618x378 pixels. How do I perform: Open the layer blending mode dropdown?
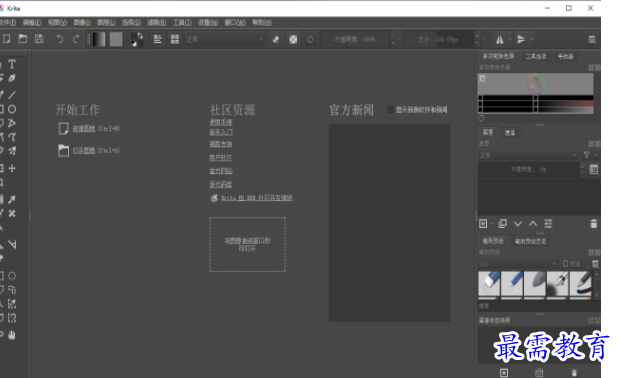[x=528, y=155]
